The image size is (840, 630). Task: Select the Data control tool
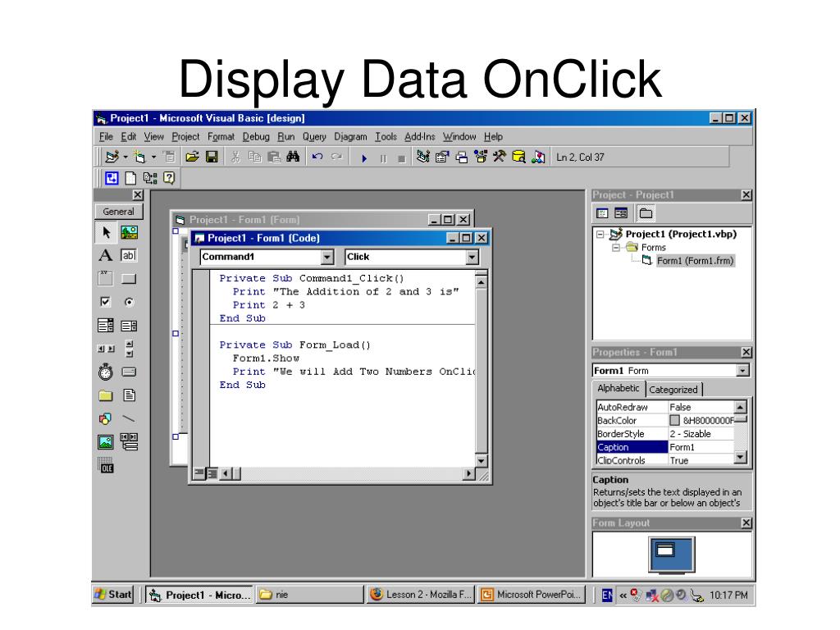tap(129, 442)
